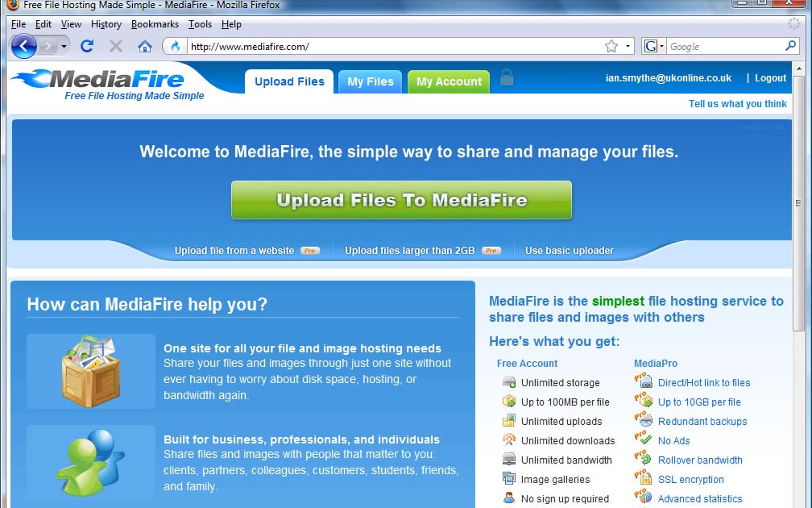Click the Advanced statistics pro icon

tap(643, 496)
